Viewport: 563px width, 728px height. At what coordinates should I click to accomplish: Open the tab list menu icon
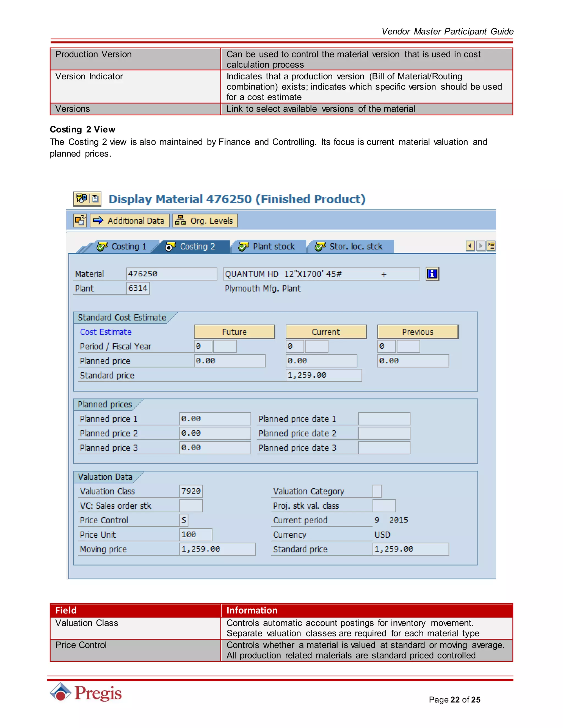491,246
